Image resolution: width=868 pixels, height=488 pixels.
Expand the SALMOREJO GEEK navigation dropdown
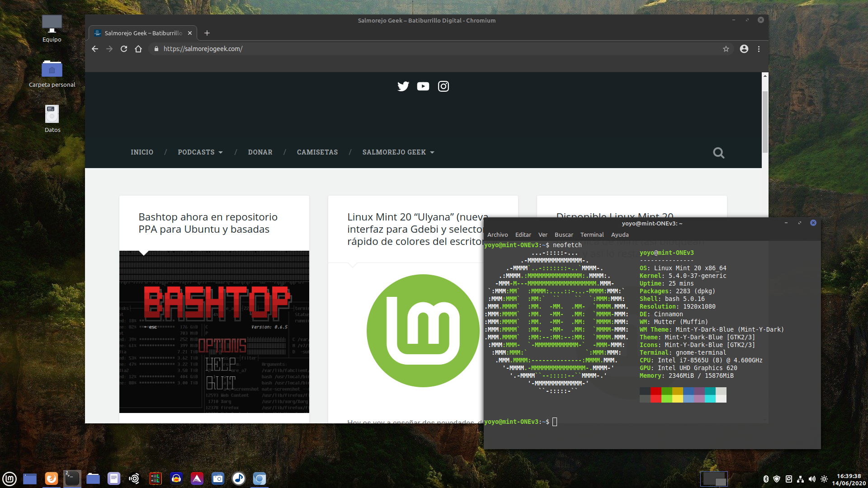[398, 152]
